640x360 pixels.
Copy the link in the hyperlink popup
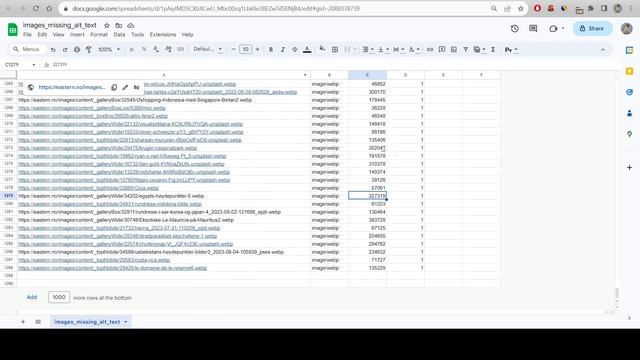pos(114,87)
